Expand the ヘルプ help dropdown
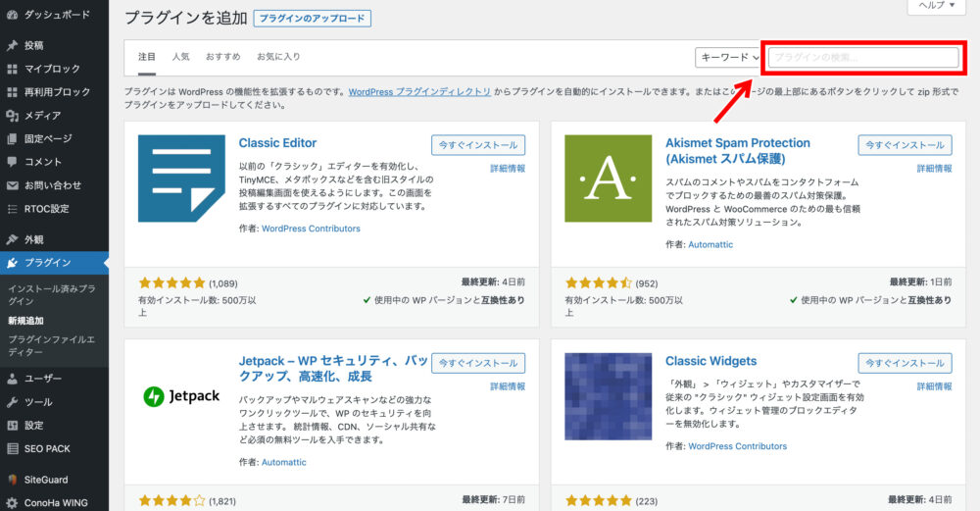This screenshot has width=980, height=511. [x=936, y=6]
